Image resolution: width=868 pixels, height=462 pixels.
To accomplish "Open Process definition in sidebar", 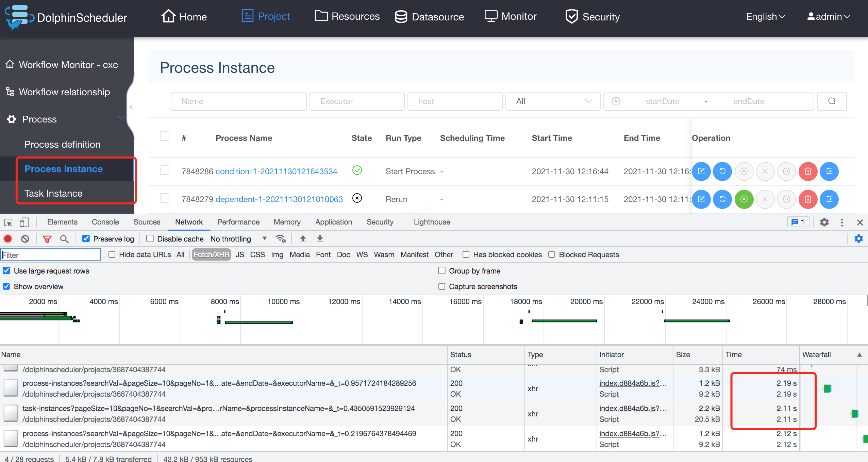I will coord(62,144).
